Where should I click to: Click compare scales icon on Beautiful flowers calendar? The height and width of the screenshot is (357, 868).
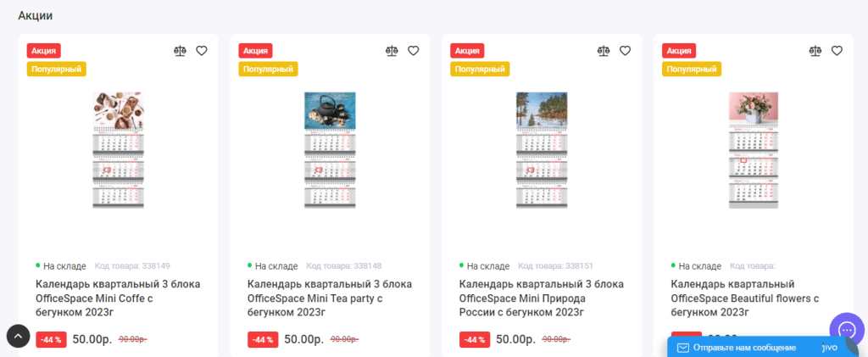815,51
